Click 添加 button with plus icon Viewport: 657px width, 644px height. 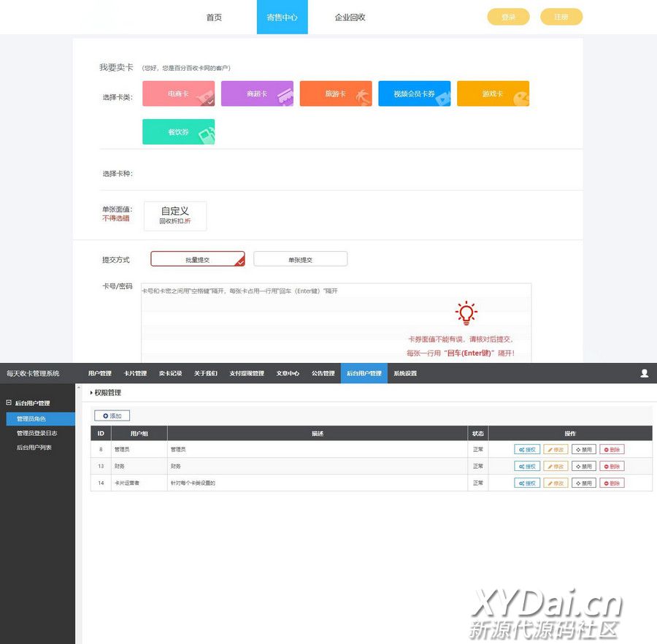click(112, 415)
